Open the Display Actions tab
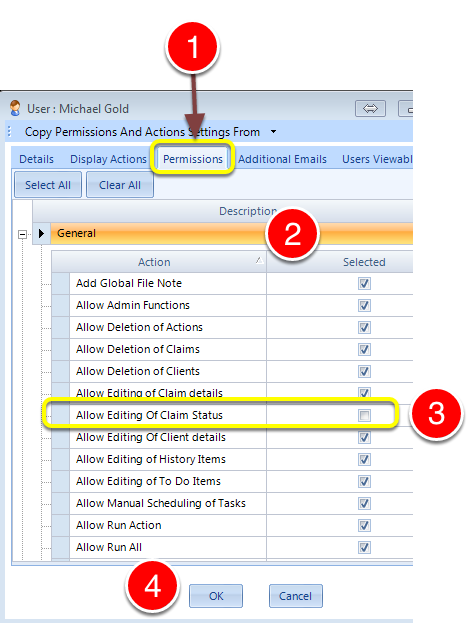This screenshot has width=468, height=623. (108, 159)
